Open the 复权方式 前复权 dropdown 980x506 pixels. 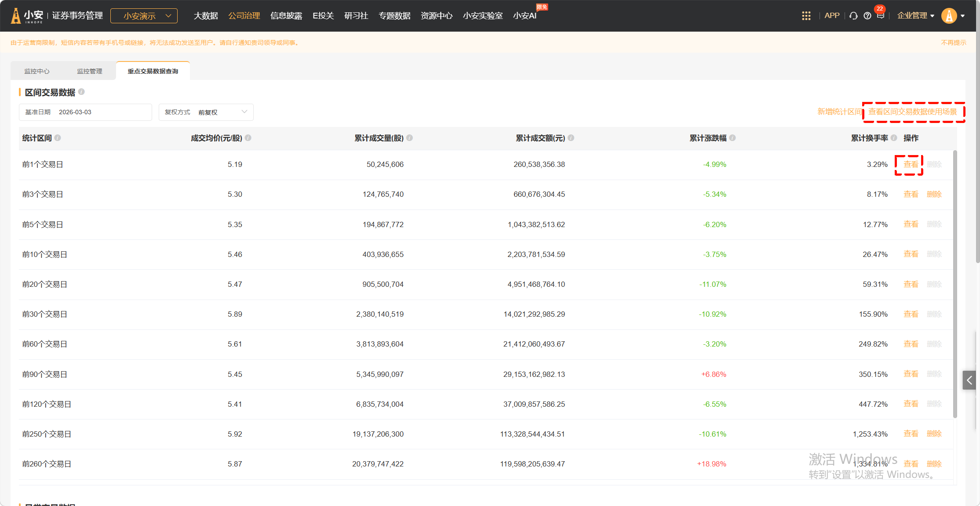(206, 112)
